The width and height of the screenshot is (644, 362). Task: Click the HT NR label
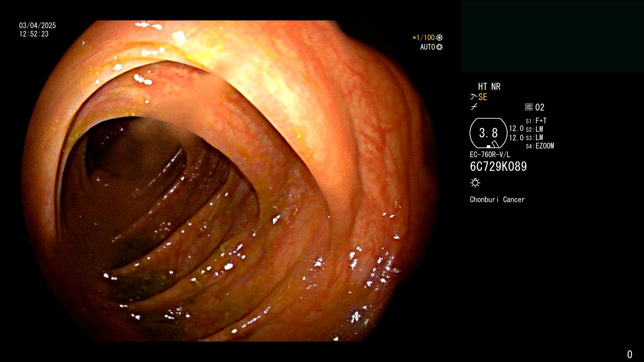(489, 86)
